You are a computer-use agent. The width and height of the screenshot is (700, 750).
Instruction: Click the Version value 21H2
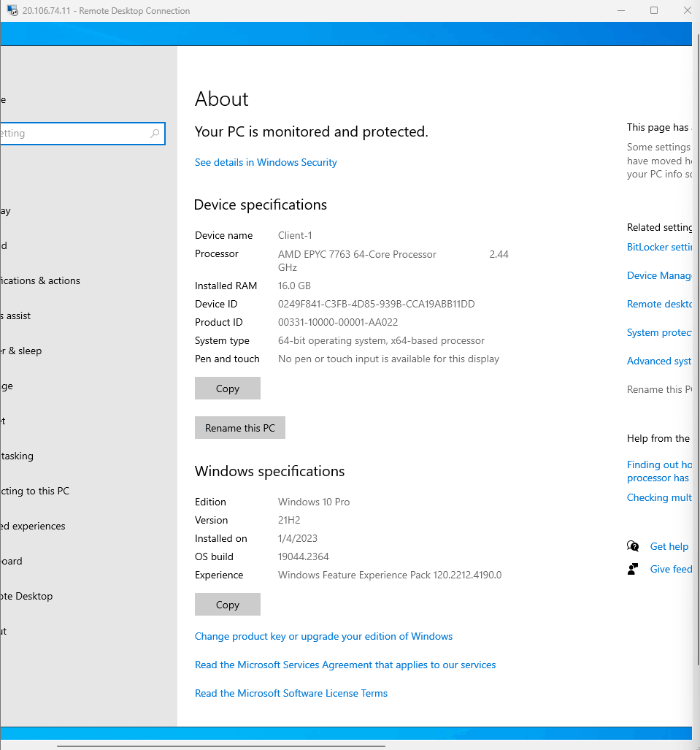pos(289,520)
